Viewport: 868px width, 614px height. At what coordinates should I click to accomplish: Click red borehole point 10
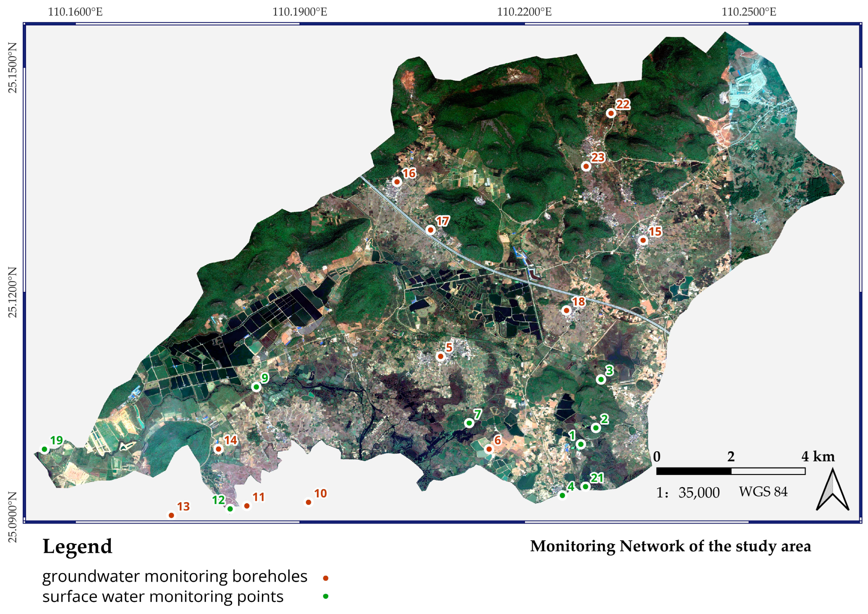pos(309,502)
